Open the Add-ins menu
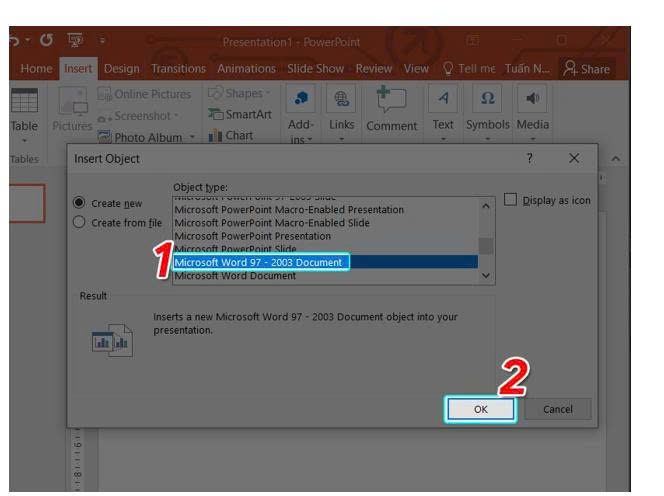Screen dimensions: 664x496 point(301,114)
